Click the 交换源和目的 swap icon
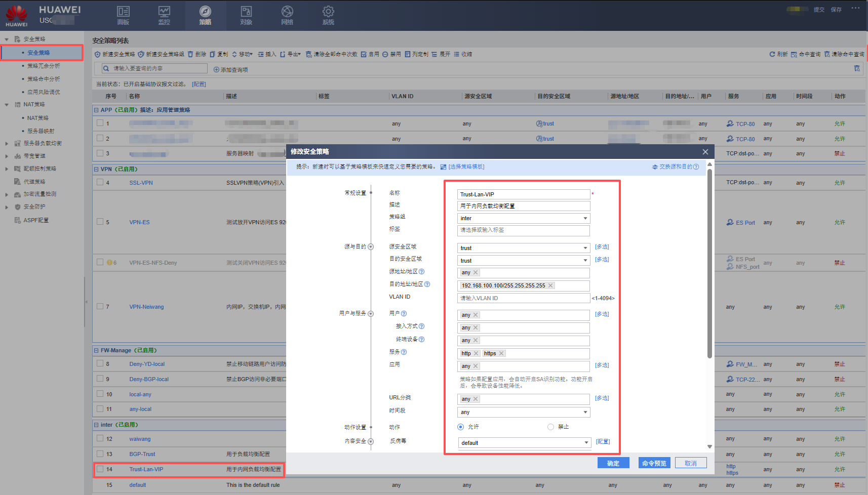This screenshot has width=868, height=495. point(655,167)
